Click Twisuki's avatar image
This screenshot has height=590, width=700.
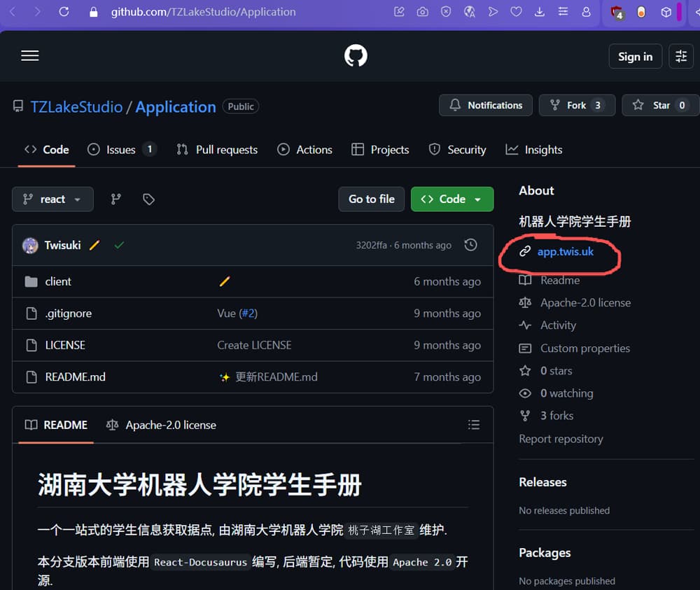pyautogui.click(x=30, y=246)
